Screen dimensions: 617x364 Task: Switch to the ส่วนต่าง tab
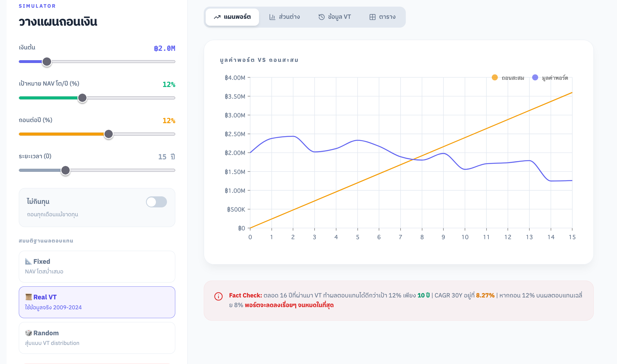click(x=284, y=17)
